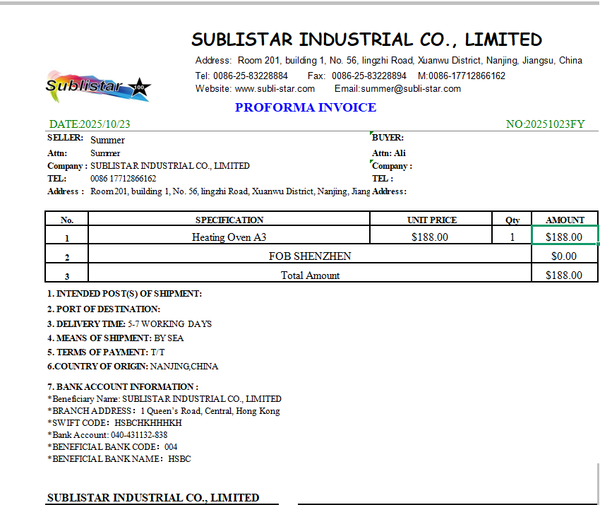The width and height of the screenshot is (600, 505).
Task: Select the DATE:2025/10/23 cell
Action: [90, 125]
